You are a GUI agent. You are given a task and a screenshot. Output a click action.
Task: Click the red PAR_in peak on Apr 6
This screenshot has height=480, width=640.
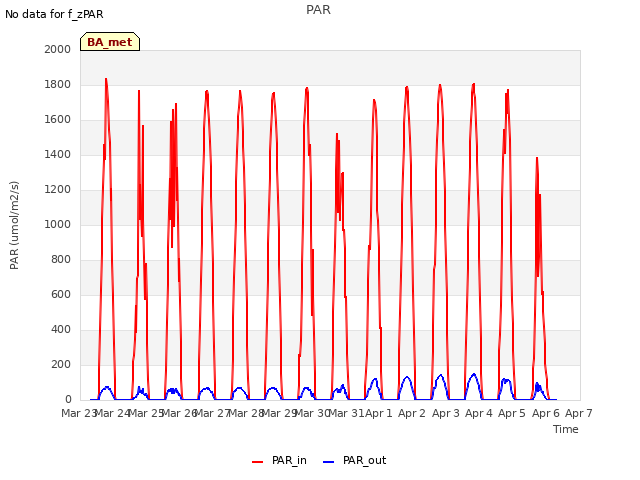(x=537, y=158)
